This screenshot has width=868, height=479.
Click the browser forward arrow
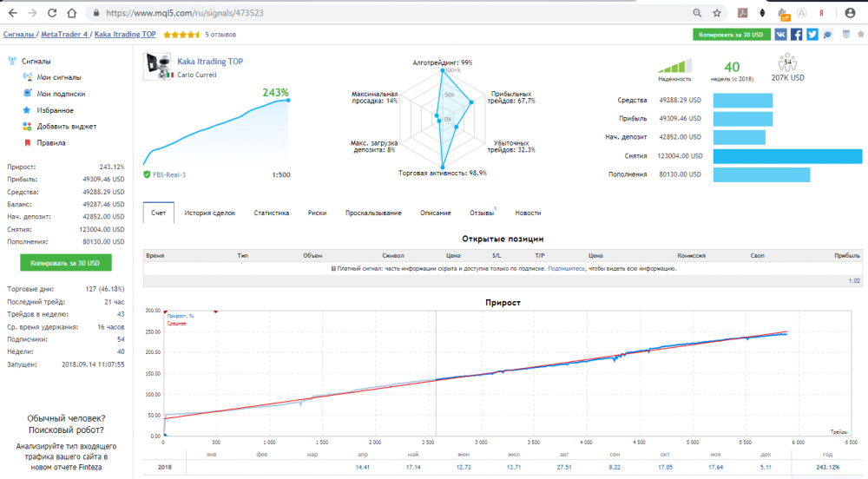(x=33, y=13)
